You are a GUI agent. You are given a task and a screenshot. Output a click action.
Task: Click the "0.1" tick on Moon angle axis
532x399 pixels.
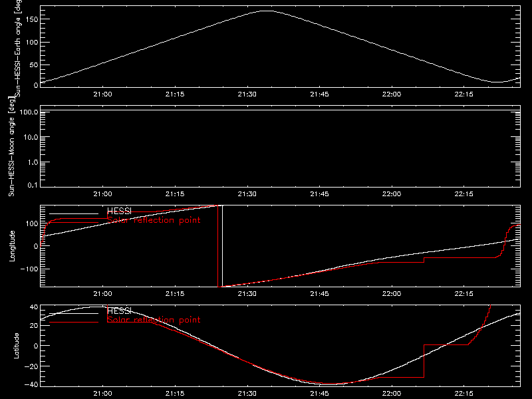33,185
